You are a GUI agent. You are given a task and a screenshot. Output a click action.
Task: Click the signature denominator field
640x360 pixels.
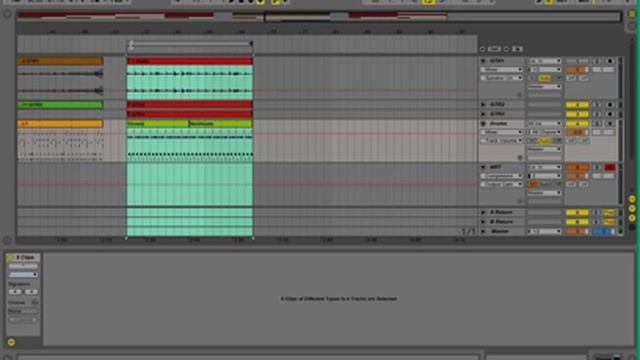[x=31, y=291]
